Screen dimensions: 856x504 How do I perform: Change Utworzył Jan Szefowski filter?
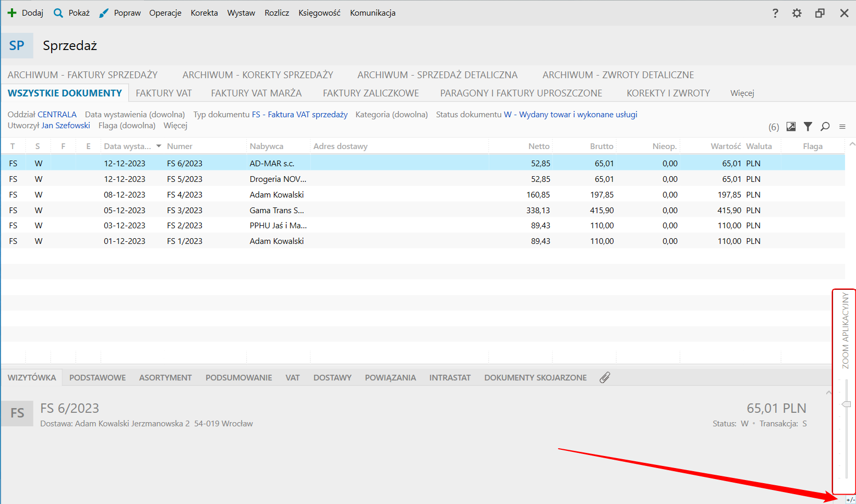click(49, 126)
